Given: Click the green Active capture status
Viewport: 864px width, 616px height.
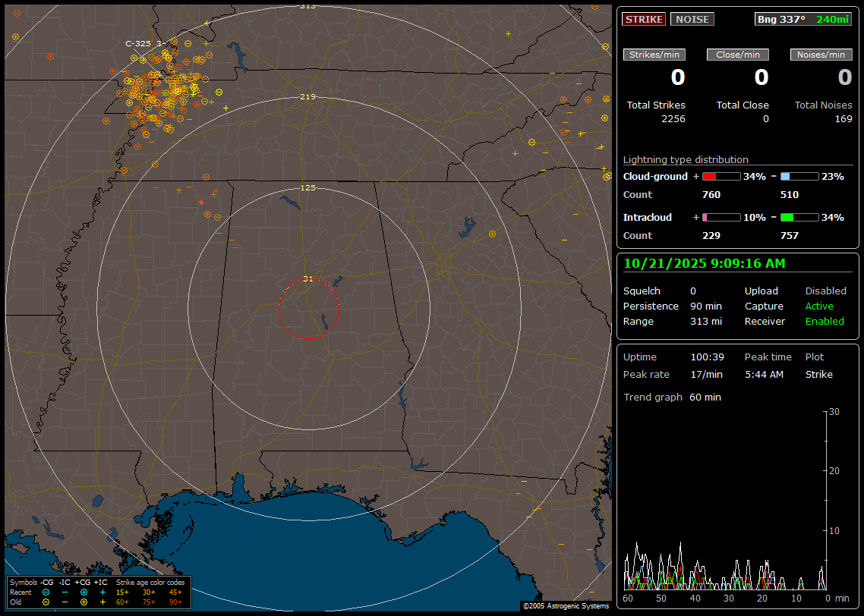Looking at the screenshot, I should tap(819, 306).
